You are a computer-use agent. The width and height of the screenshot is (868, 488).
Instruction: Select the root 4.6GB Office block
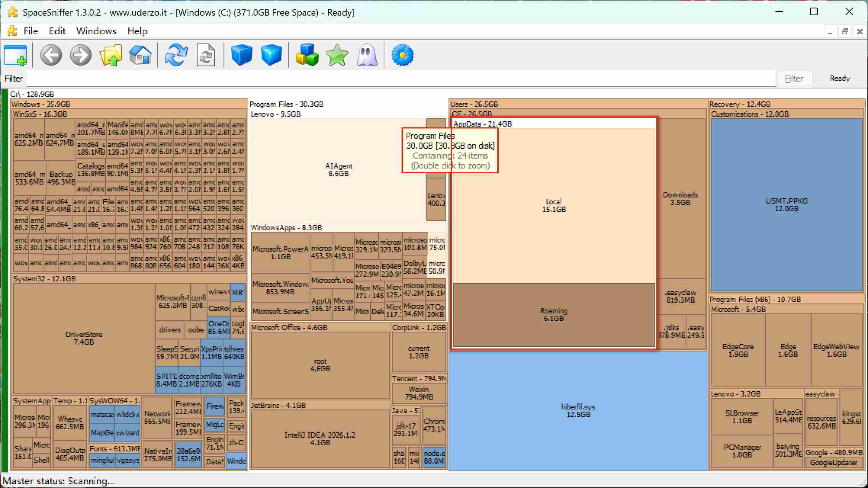pos(320,365)
